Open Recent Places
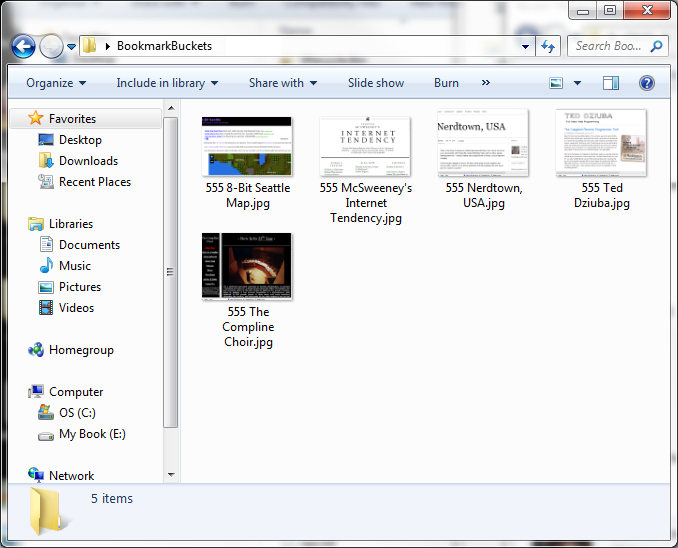The height and width of the screenshot is (548, 678). tap(95, 182)
